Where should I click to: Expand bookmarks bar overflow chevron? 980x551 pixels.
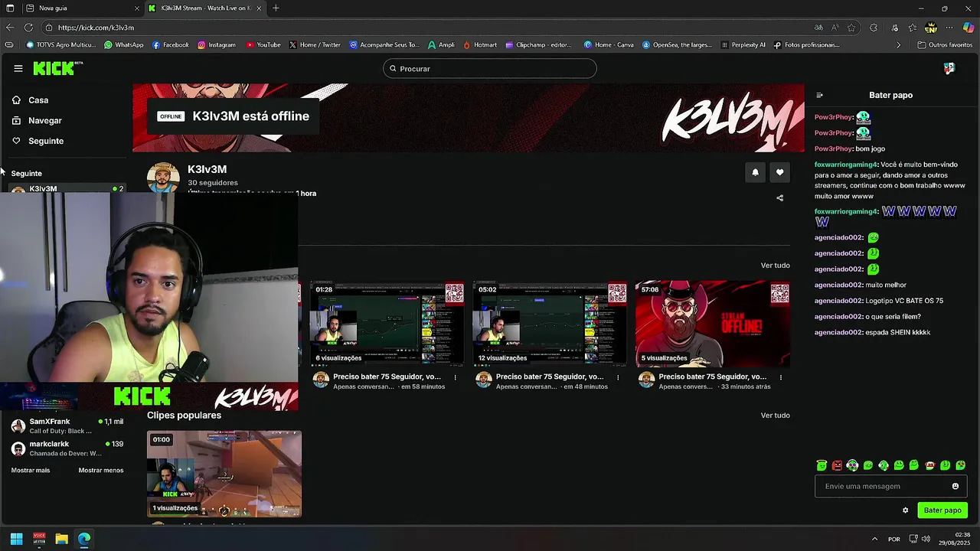(x=899, y=45)
